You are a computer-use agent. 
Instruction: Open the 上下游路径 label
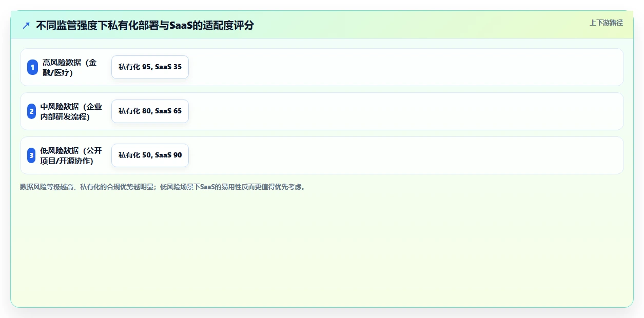pos(606,23)
